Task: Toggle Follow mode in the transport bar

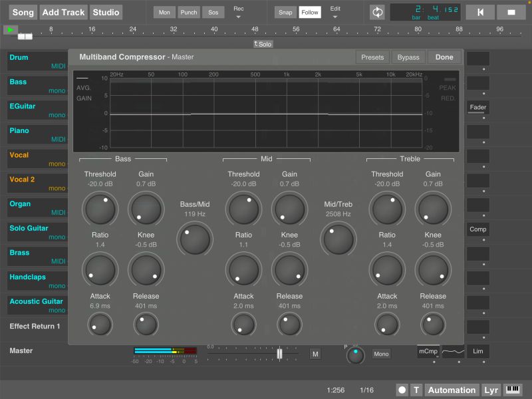Action: coord(310,12)
